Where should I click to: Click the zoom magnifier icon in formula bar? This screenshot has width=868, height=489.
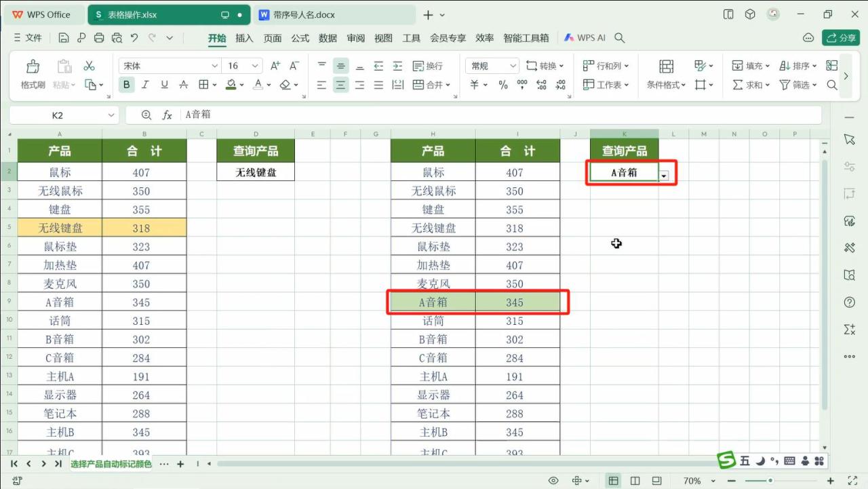(146, 115)
